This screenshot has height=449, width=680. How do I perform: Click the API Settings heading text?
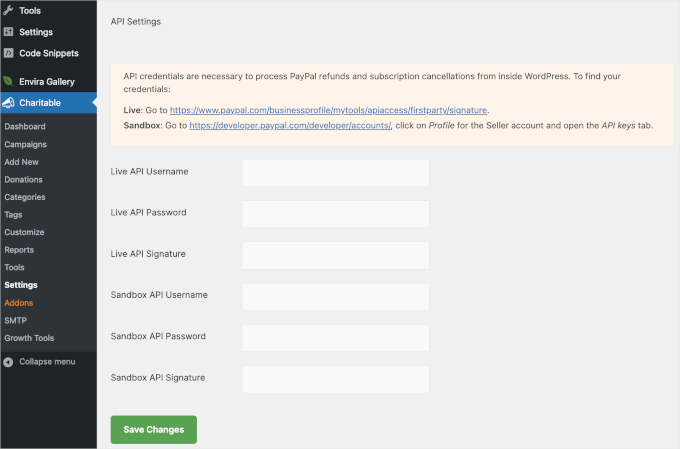tap(136, 21)
